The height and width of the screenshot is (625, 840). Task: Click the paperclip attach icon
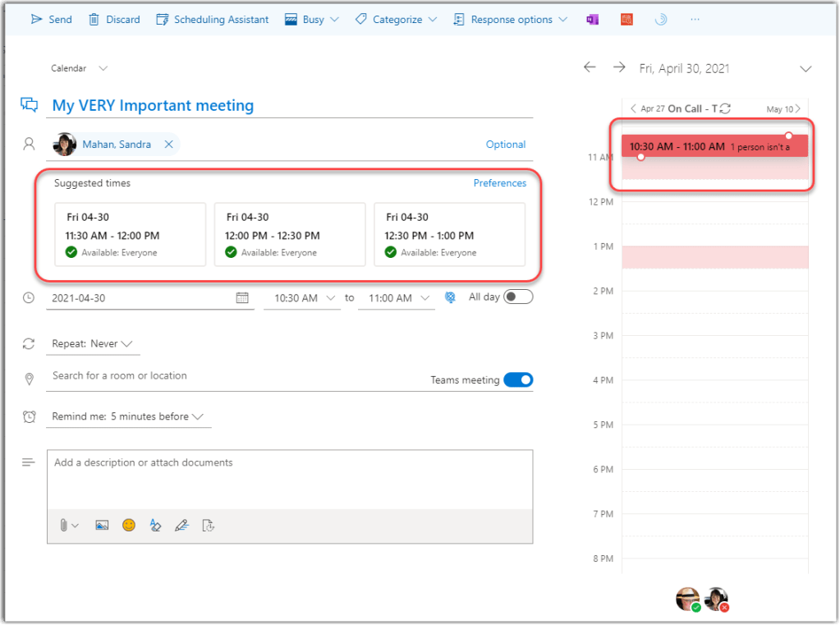63,526
